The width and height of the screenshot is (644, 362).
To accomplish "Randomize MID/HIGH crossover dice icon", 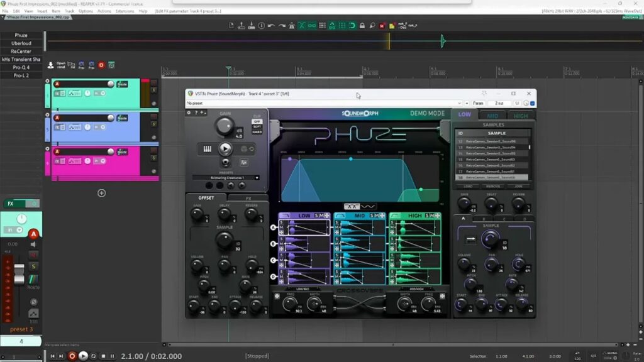I will [x=442, y=296].
